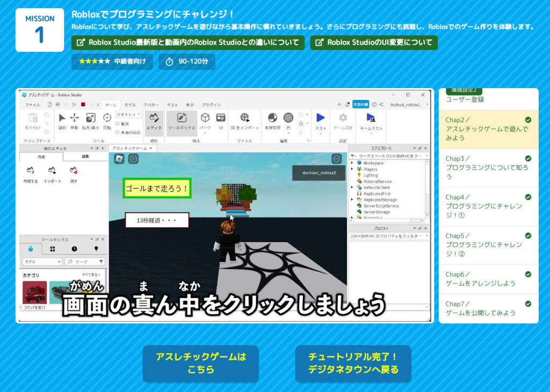Open the lock tool dropdown in 編集 group
The height and width of the screenshot is (392, 550).
[307, 124]
